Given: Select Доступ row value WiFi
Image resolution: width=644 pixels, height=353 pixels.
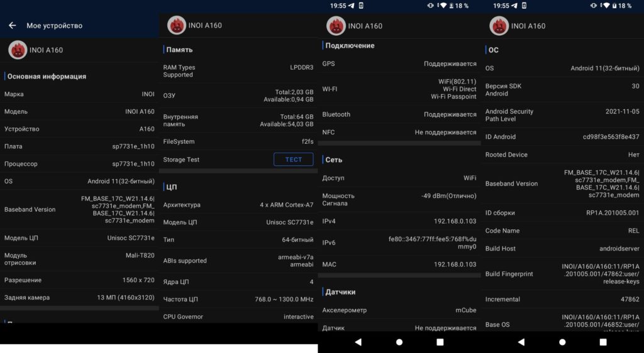Looking at the screenshot, I should point(470,178).
